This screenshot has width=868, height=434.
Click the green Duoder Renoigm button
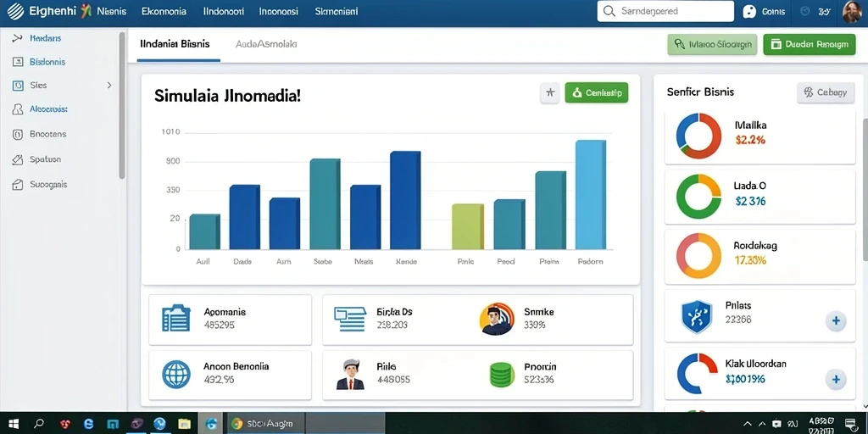point(810,44)
